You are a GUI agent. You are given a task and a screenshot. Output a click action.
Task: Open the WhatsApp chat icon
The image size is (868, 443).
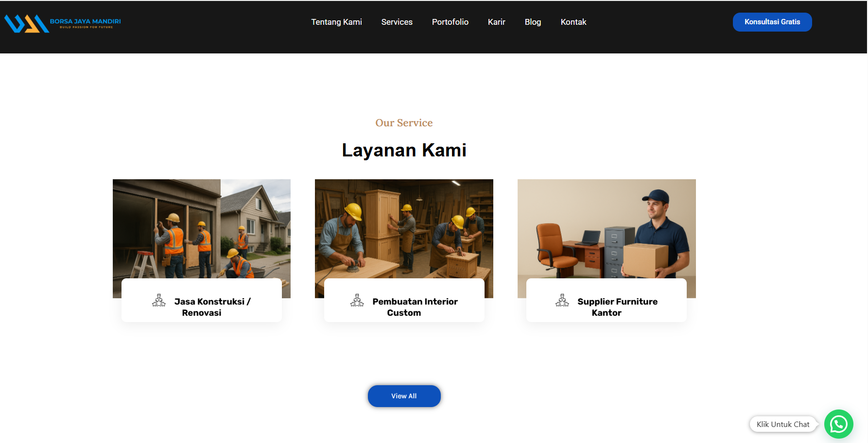838,424
